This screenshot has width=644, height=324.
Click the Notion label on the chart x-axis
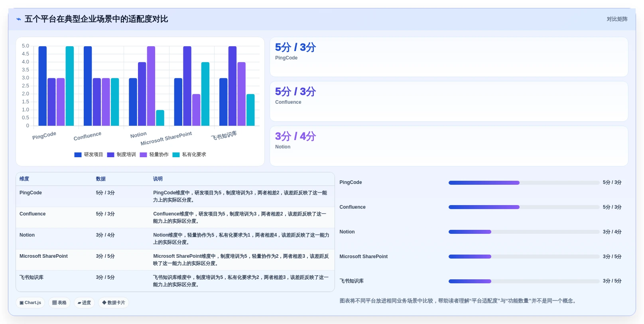(x=138, y=135)
